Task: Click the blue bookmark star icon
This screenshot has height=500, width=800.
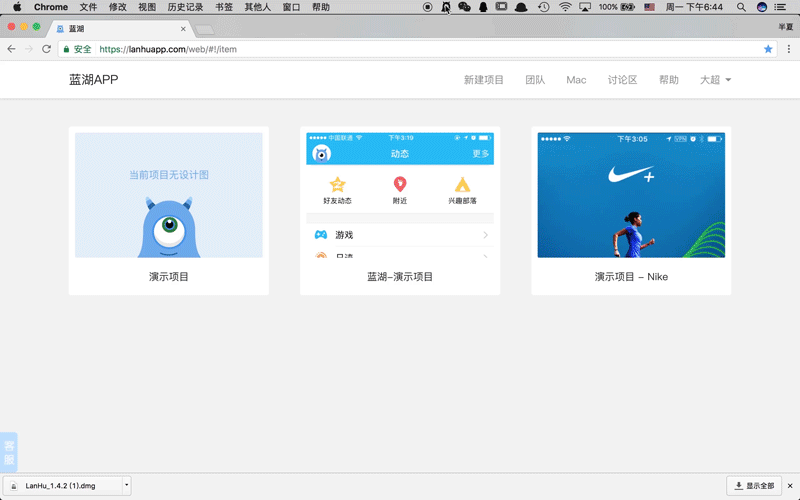Action: pos(768,49)
